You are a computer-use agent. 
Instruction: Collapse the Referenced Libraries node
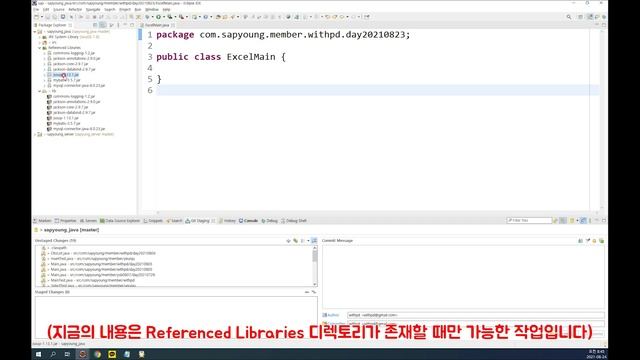40,48
